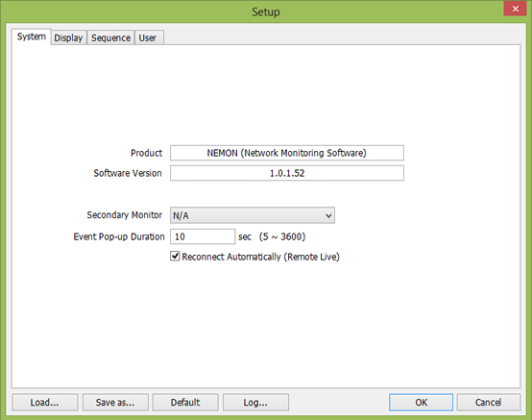Click the Reconnect Automatically (Remote Live) label
Screen dimensions: 532x420
click(260, 257)
